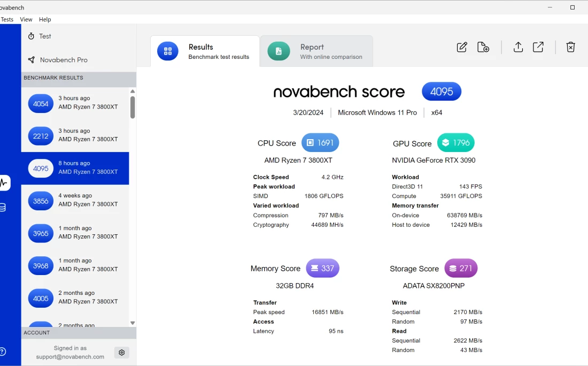Screen dimensions: 588x366
Task: Click the upload result icon
Action: [518, 47]
